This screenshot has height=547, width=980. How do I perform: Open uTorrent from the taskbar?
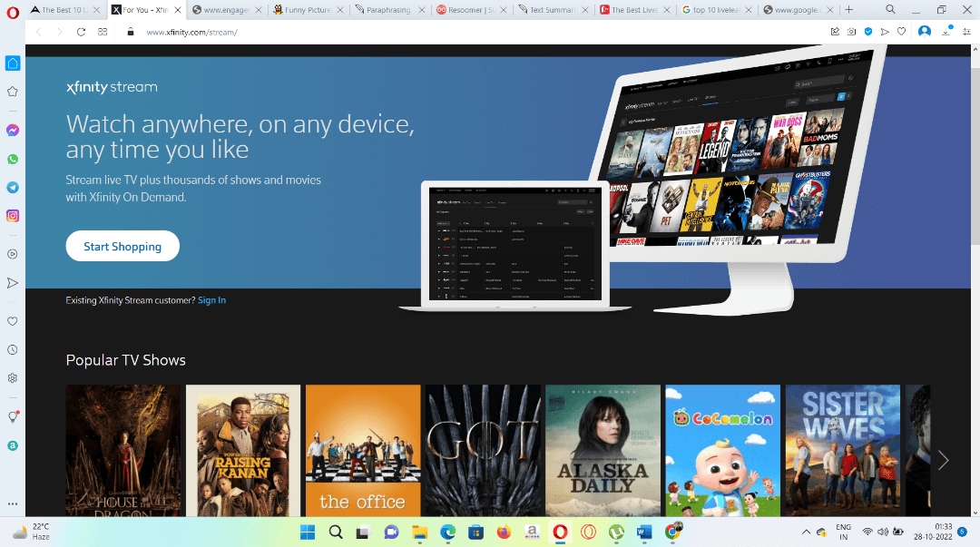click(616, 532)
